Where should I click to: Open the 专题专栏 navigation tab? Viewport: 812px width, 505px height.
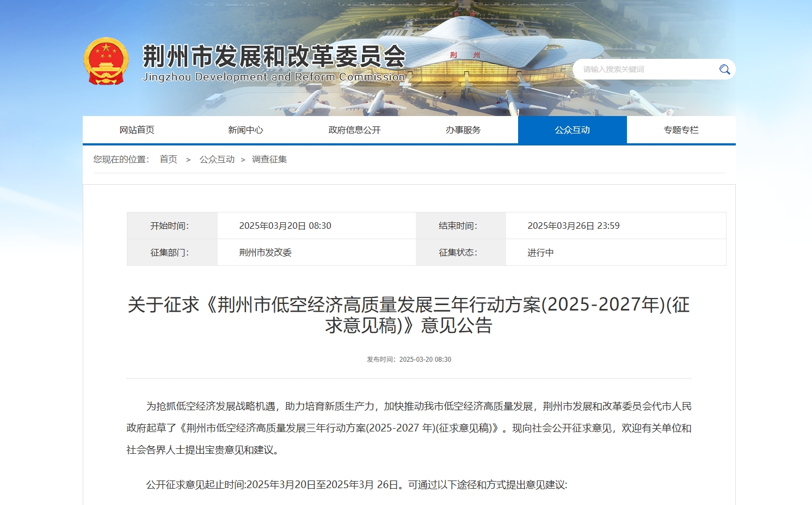pyautogui.click(x=681, y=130)
